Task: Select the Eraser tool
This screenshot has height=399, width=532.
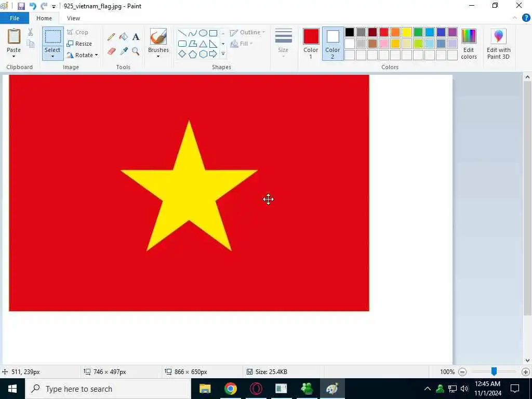Action: click(111, 51)
